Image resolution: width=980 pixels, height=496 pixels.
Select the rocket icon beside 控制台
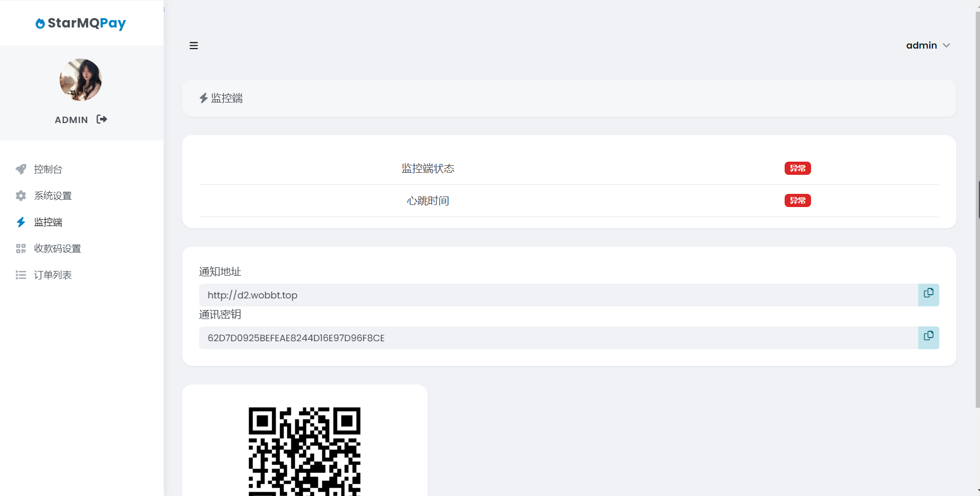click(x=21, y=169)
